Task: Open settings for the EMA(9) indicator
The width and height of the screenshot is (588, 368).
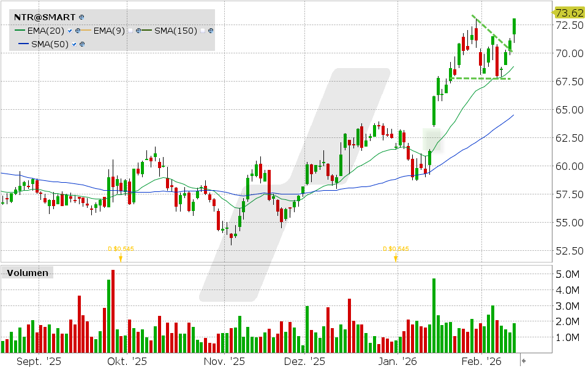Action: pyautogui.click(x=139, y=31)
